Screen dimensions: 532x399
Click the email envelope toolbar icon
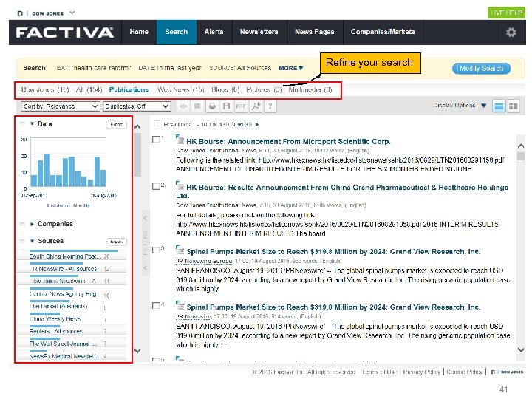pos(197,106)
